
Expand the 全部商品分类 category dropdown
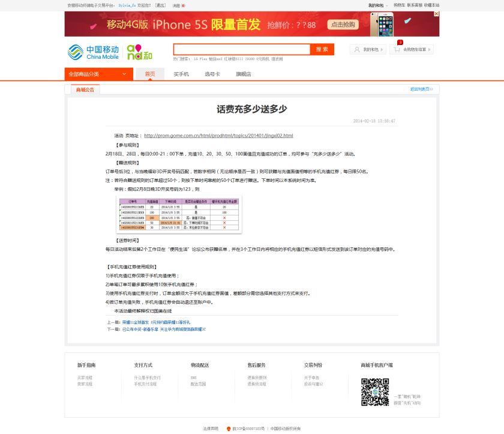point(98,74)
